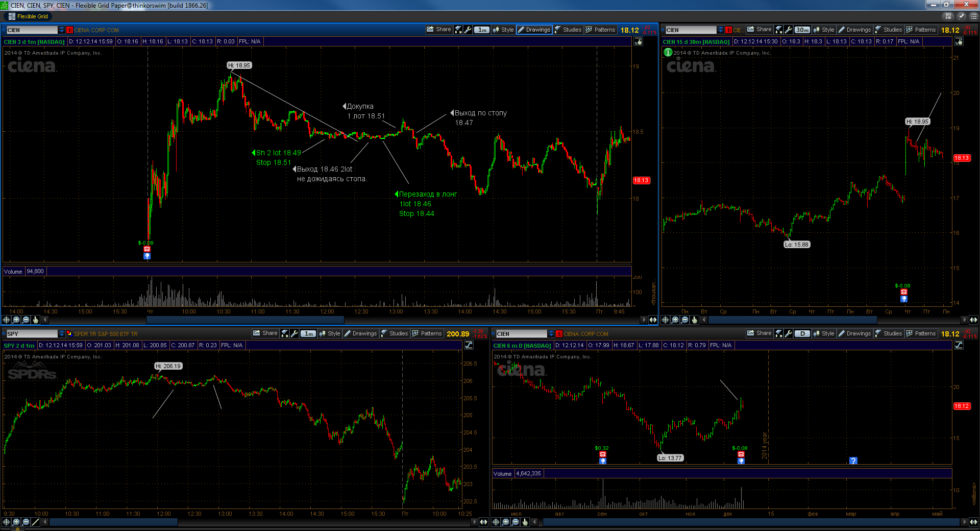This screenshot has height=531, width=980.
Task: Open Style menu in top-left CIEN chart
Action: (x=503, y=30)
